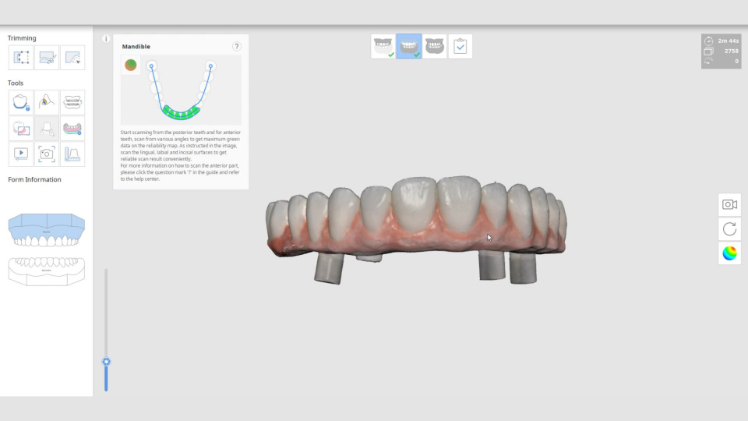Click the camera view button on right
This screenshot has width=748, height=421.
point(729,205)
